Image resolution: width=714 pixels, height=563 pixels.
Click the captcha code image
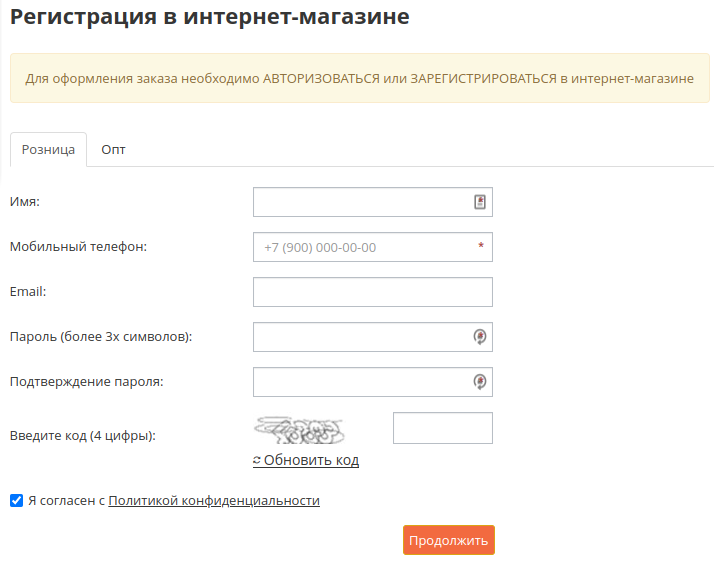299,430
